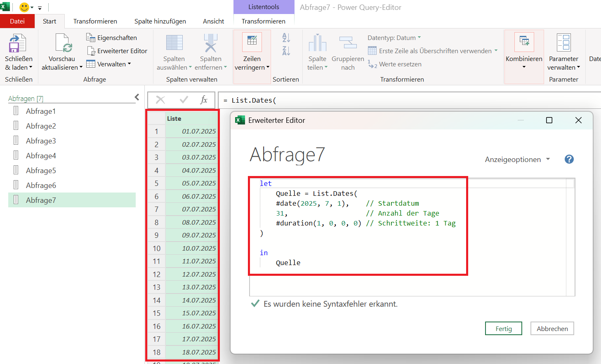Viewport: 601px width, 364px height.
Task: Select Abfrage4 in the queries list
Action: pyautogui.click(x=72, y=155)
